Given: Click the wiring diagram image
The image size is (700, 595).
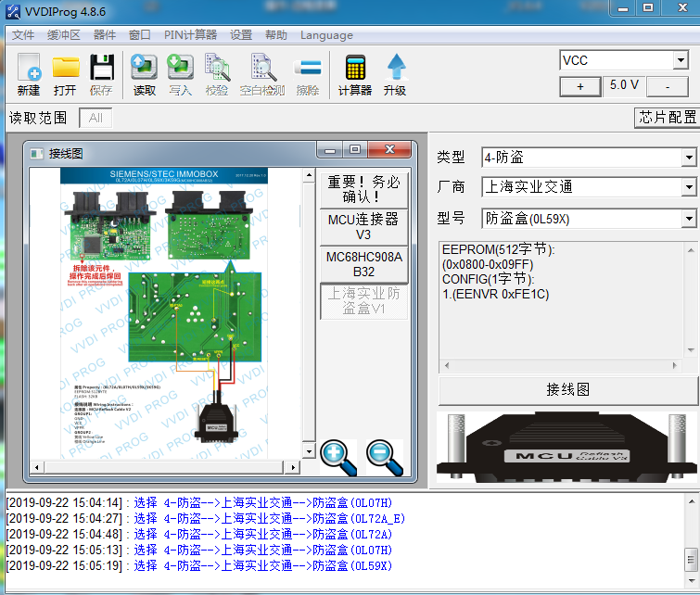Looking at the screenshot, I should point(164,314).
